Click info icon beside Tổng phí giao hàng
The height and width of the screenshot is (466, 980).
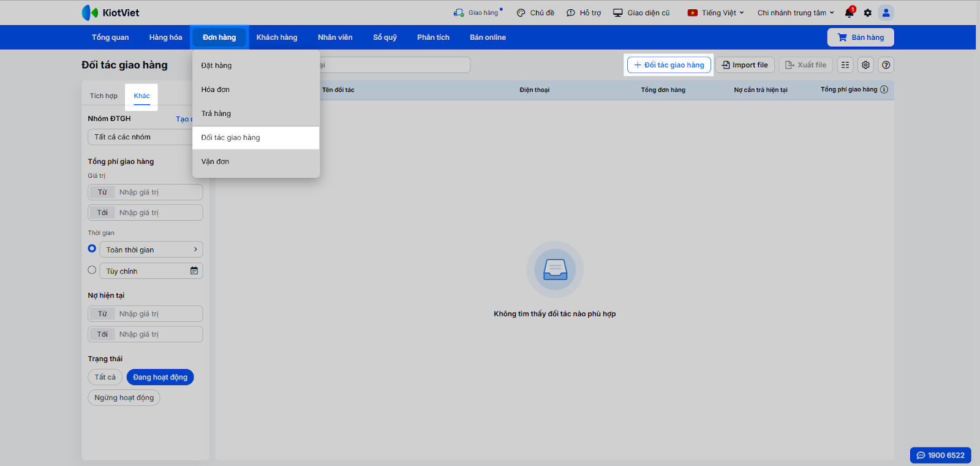pos(884,90)
